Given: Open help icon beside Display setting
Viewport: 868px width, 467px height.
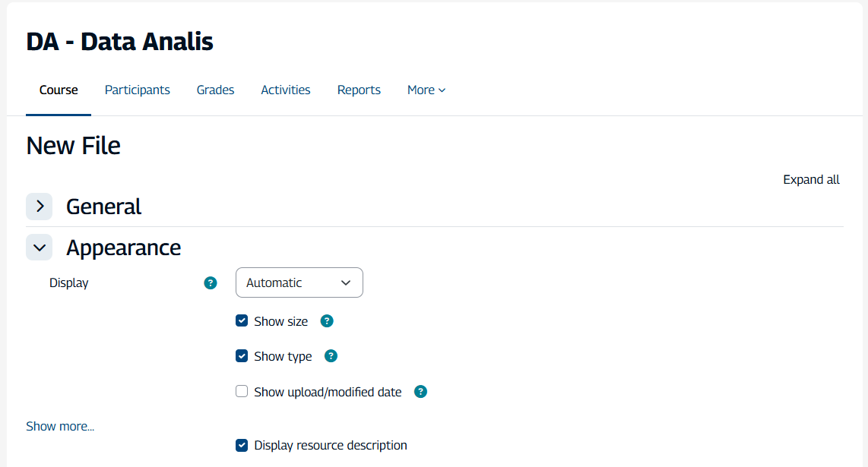Looking at the screenshot, I should 211,283.
